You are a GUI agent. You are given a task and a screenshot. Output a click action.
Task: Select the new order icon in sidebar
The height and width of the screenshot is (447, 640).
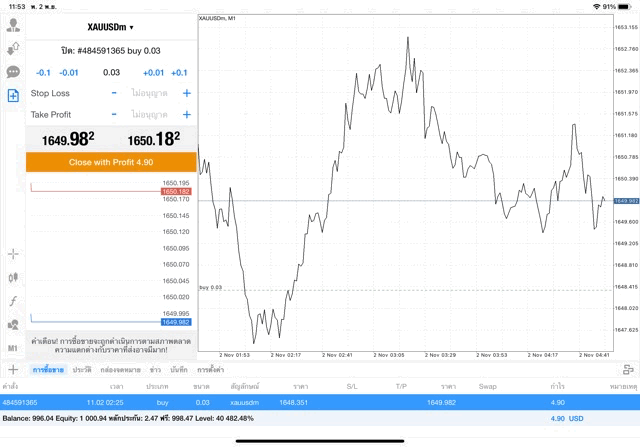13,95
